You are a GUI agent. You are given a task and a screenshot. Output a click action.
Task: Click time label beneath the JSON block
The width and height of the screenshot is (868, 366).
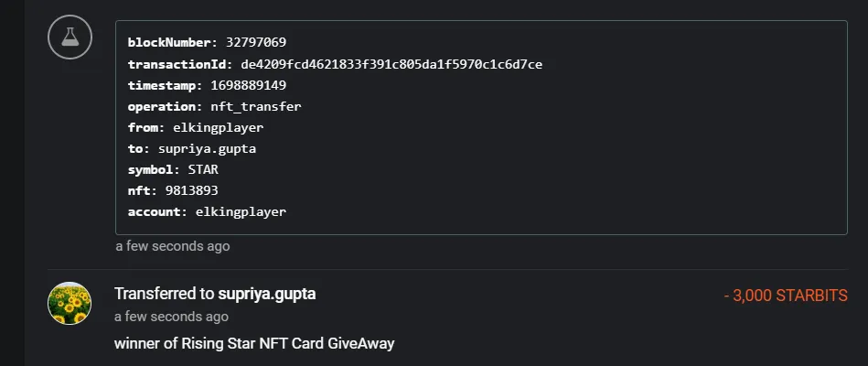pyautogui.click(x=172, y=246)
